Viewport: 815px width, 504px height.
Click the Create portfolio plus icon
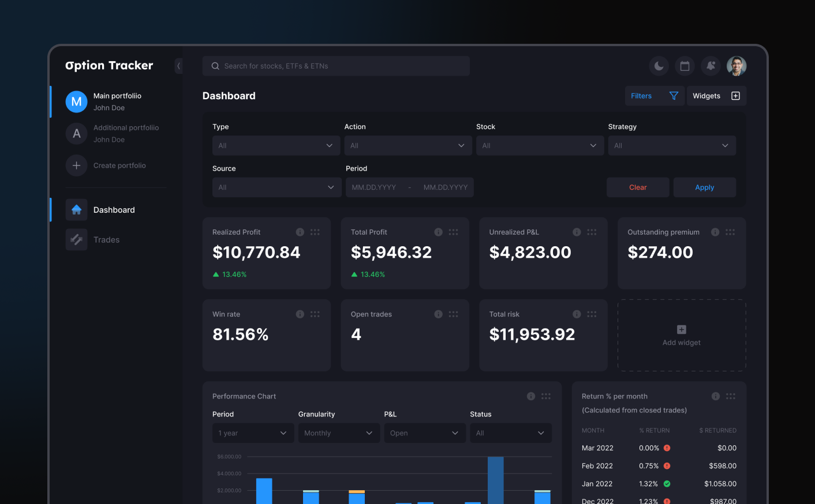[x=76, y=166]
